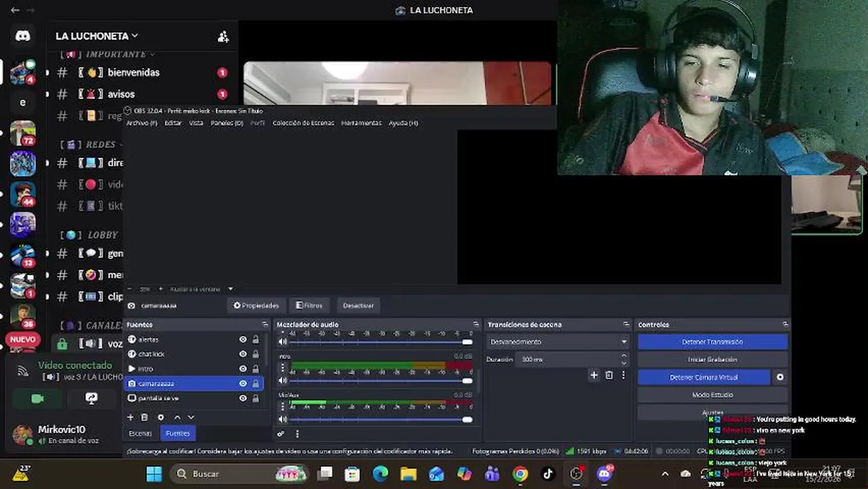Open OBS Editar menu

tap(173, 123)
